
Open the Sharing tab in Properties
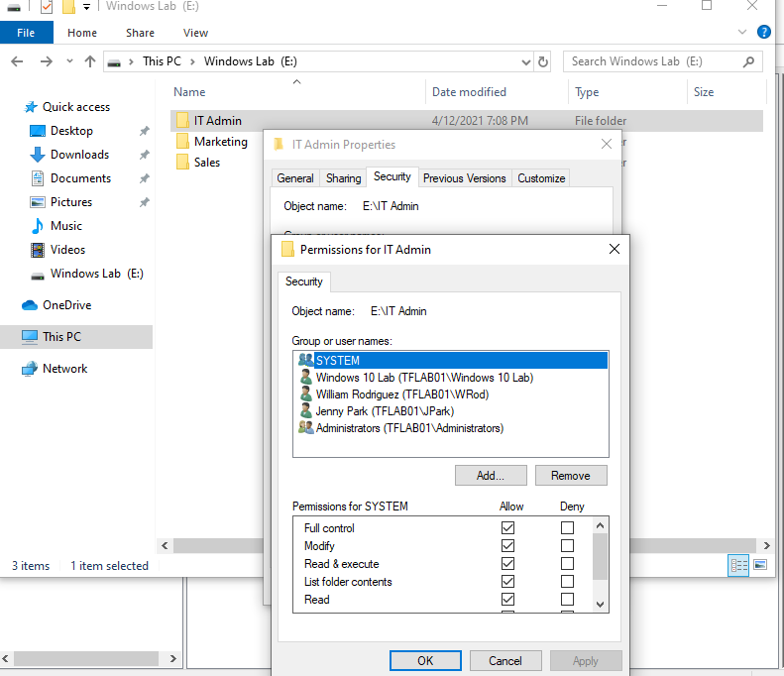[x=344, y=178]
